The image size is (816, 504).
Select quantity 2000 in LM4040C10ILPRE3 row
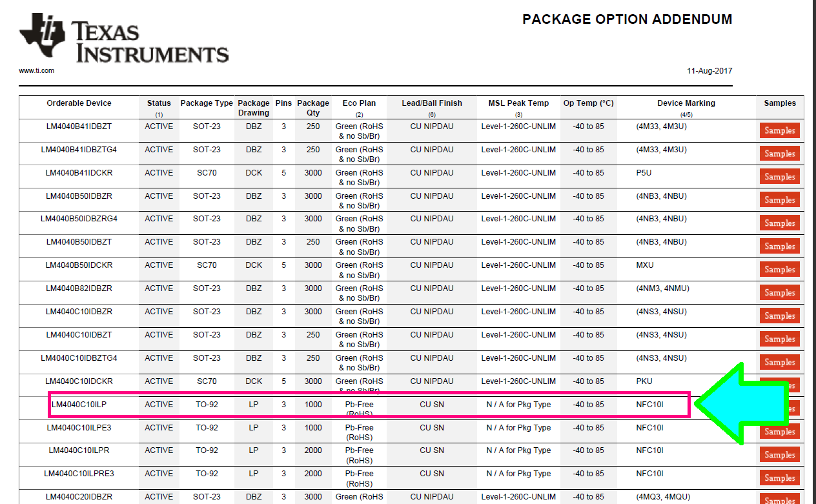(x=313, y=474)
